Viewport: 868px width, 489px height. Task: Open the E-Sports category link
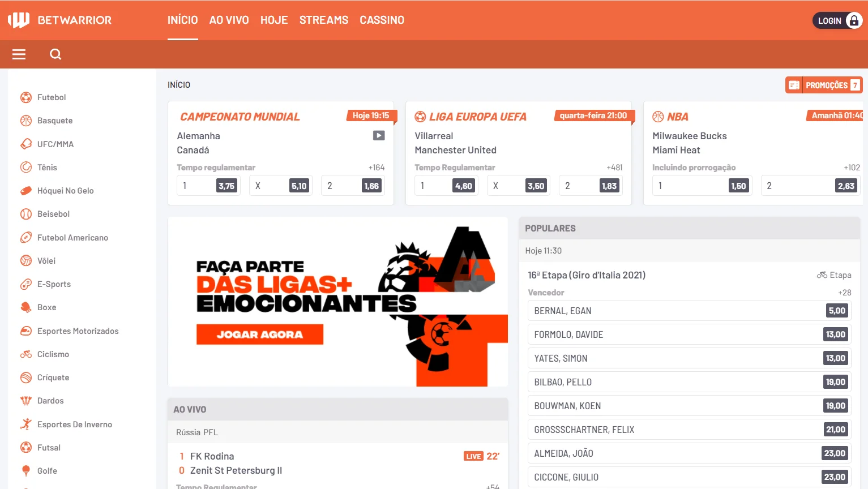(x=54, y=284)
